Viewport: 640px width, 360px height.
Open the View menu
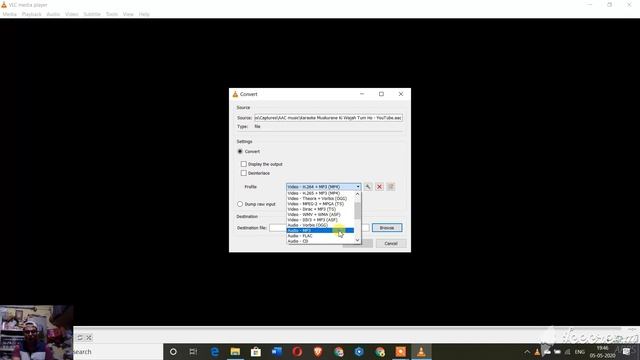[x=128, y=14]
